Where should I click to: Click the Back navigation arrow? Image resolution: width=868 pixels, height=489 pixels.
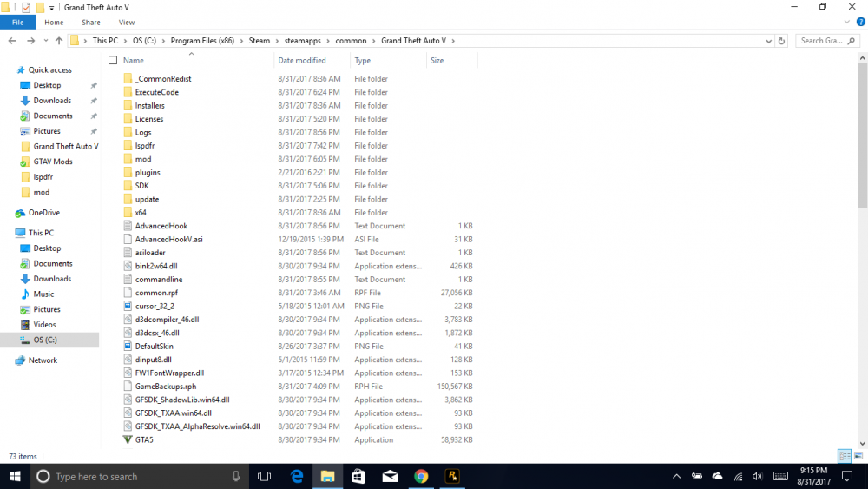tap(12, 41)
